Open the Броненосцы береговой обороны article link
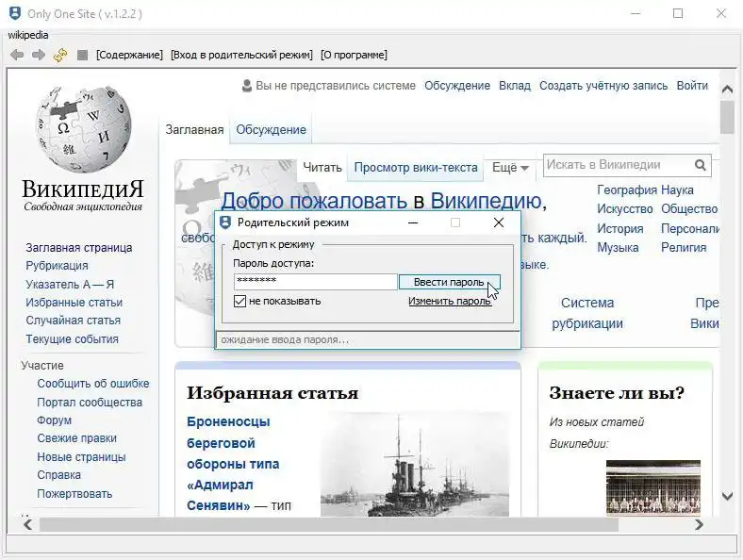This screenshot has height=560, width=743. pyautogui.click(x=233, y=464)
